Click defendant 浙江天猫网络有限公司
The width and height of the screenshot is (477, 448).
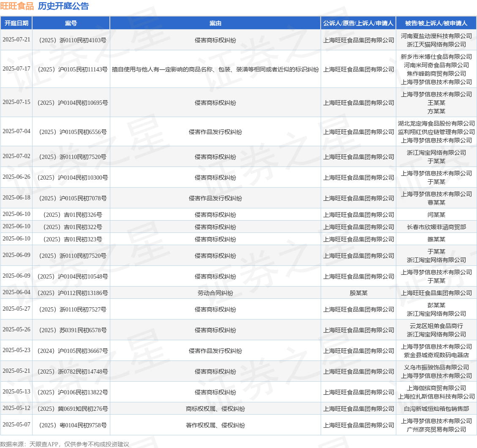(436, 44)
